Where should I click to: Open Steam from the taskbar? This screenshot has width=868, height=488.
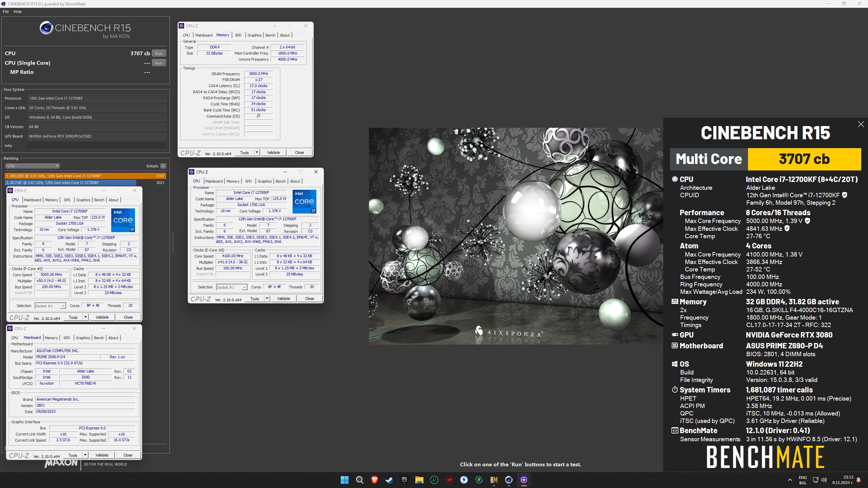[389, 480]
